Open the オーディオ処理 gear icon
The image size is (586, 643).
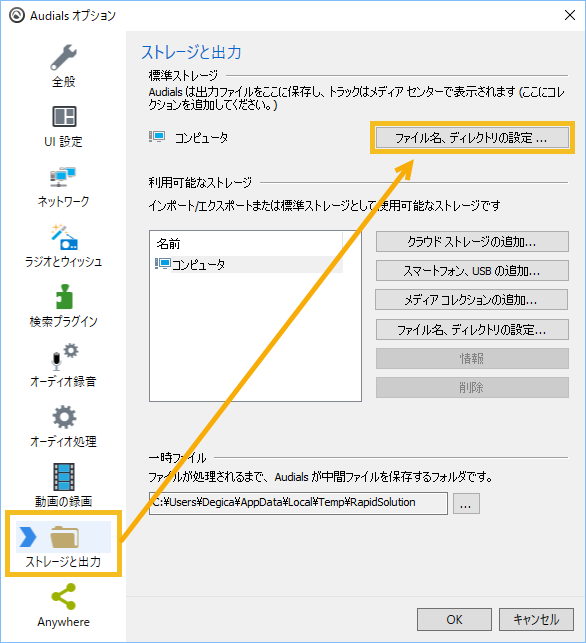click(x=64, y=417)
